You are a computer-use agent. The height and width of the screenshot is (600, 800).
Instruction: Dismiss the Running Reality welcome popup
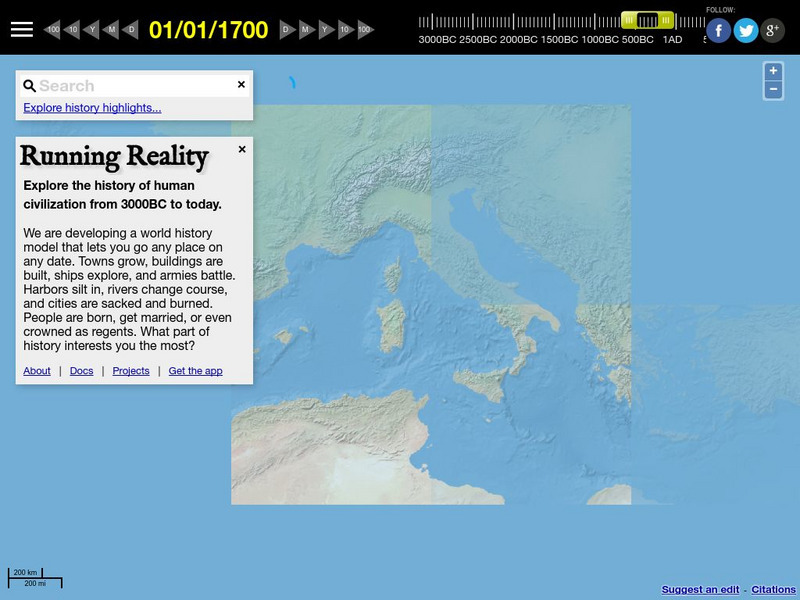240,148
